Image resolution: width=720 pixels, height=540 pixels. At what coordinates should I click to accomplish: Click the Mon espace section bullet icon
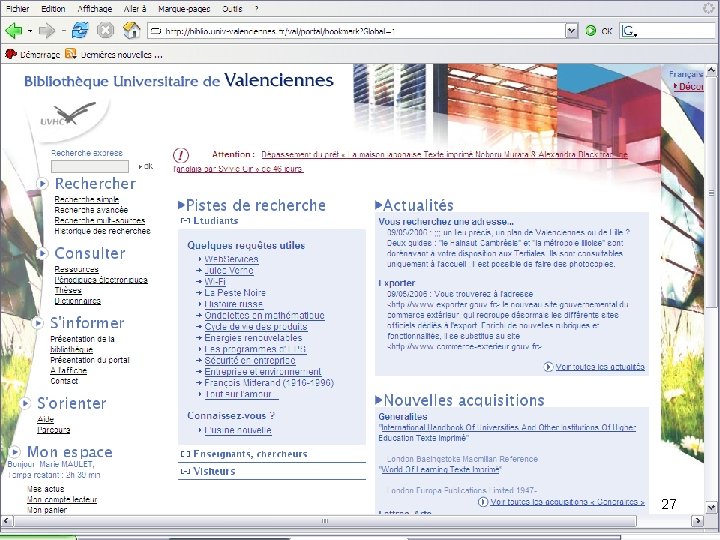click(15, 452)
